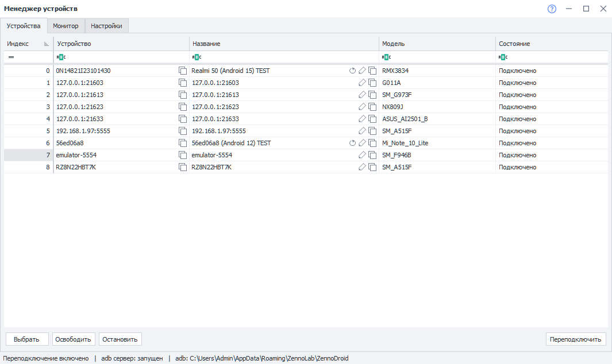Click the restart icon in the 56ed06a8 row
Viewport: 612px width, 364px height.
[352, 143]
